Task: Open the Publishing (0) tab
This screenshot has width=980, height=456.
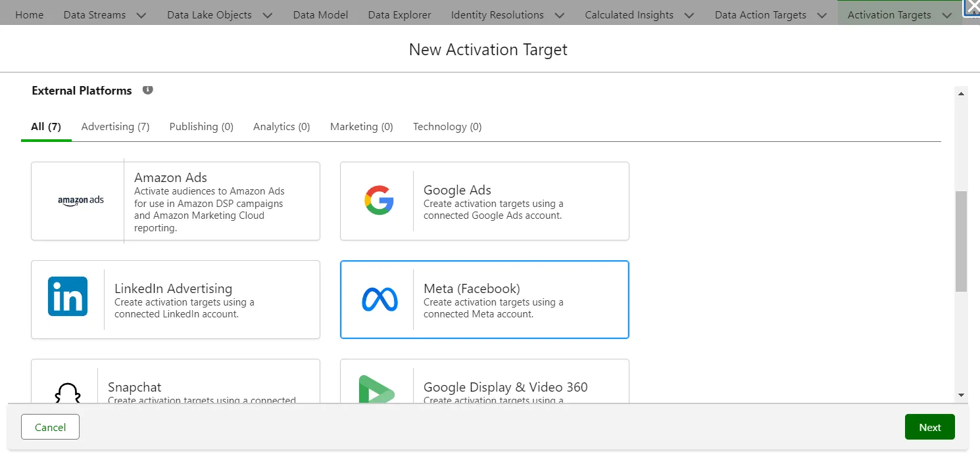Action: 201,127
